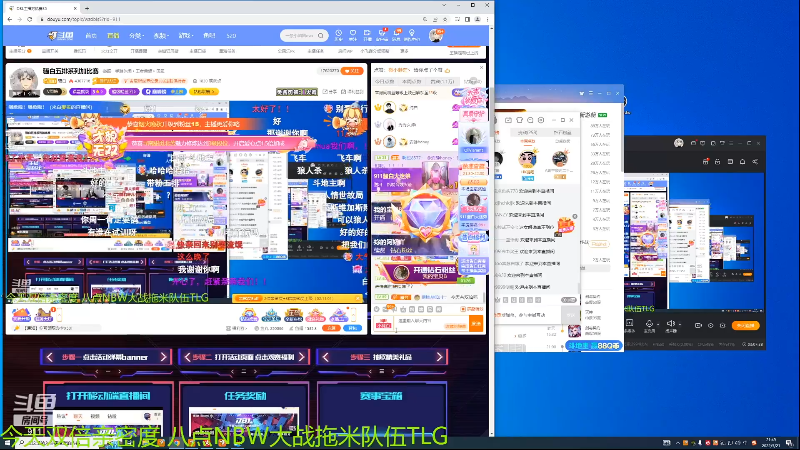Click step three banner left arrow
Viewport: 800px width, 450px height.
point(326,357)
